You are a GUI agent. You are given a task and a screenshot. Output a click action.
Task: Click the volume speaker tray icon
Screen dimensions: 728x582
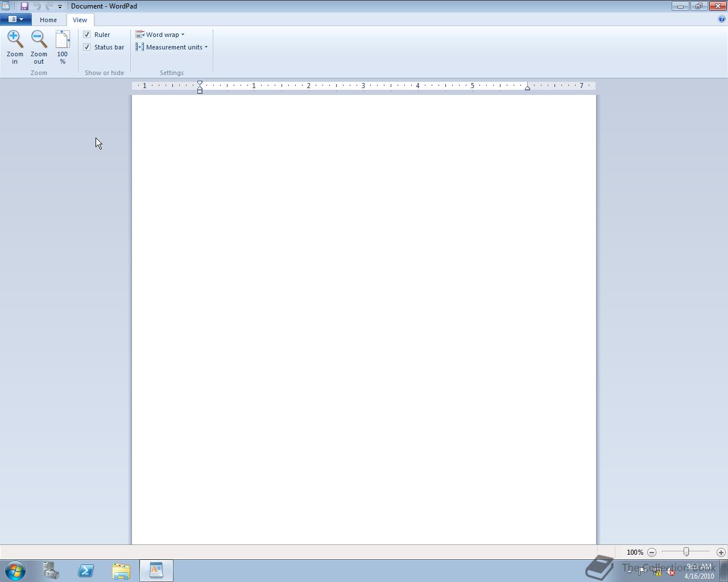tap(671, 571)
